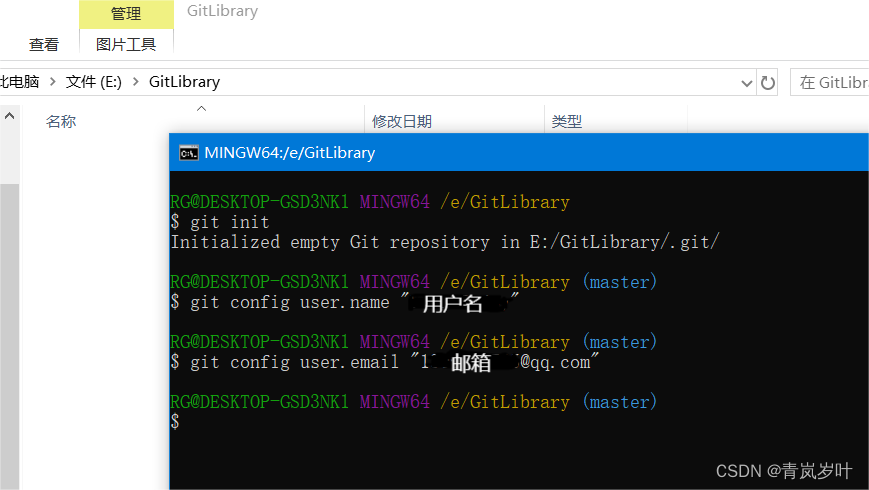Click the 文件 (E:) breadcrumb

pyautogui.click(x=94, y=82)
